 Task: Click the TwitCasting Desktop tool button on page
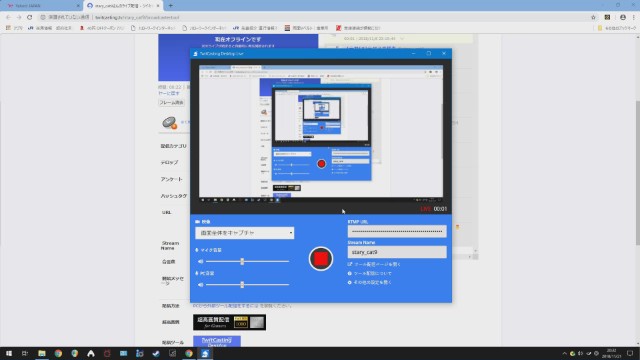point(217,342)
